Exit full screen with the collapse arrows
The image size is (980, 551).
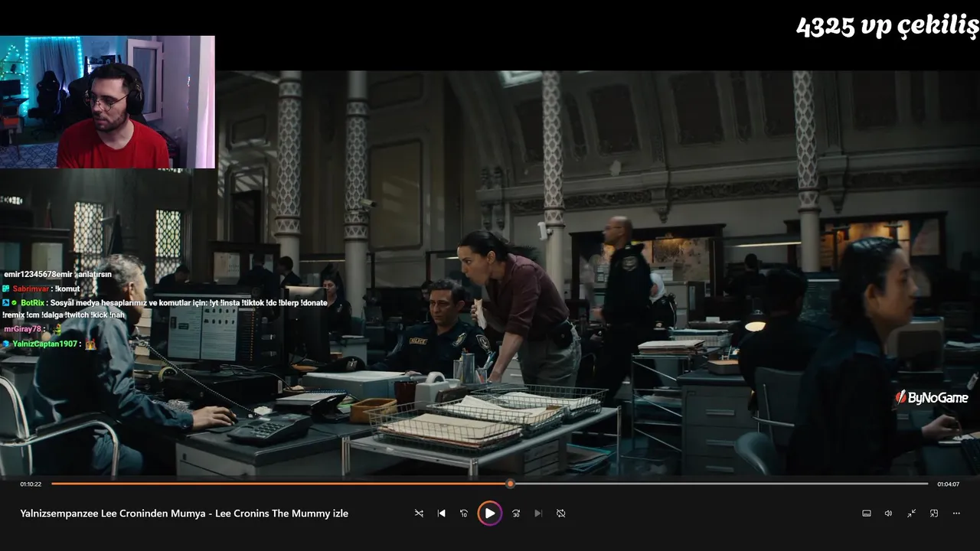[x=911, y=514]
